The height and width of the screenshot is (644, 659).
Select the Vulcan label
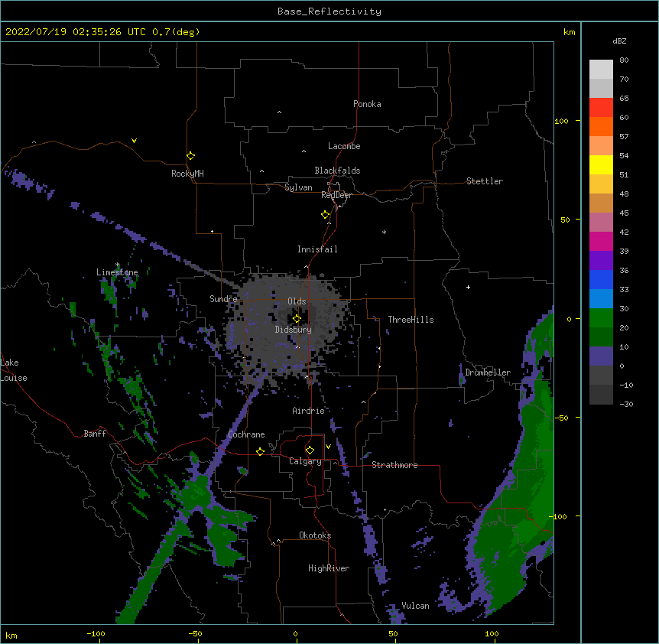(415, 606)
